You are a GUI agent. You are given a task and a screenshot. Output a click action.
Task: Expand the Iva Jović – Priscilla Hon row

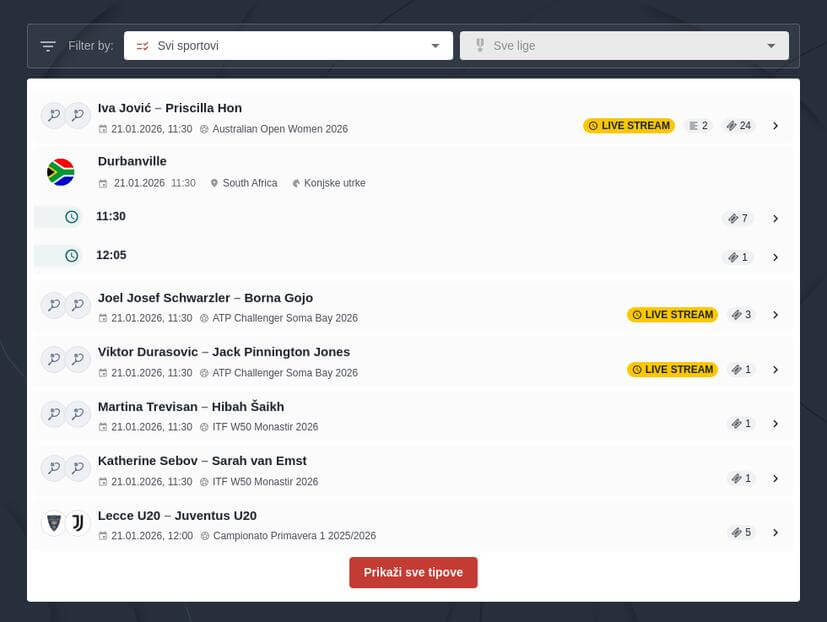click(775, 126)
